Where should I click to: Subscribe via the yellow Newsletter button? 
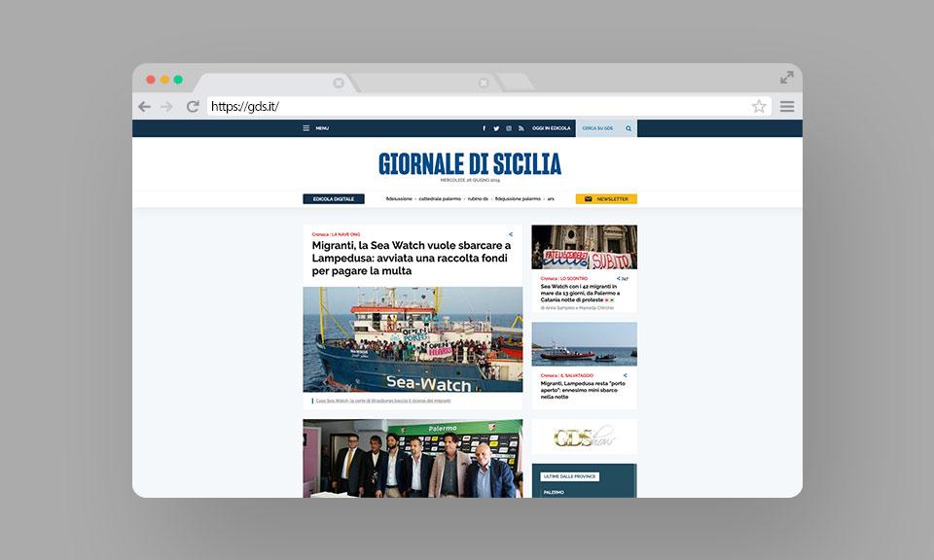tap(606, 198)
